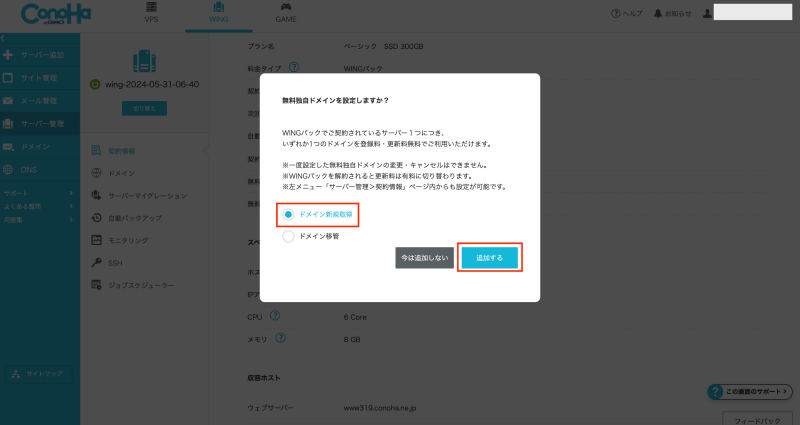This screenshot has width=800, height=425.
Task: Click the help icon beside CPU
Action: (x=275, y=316)
